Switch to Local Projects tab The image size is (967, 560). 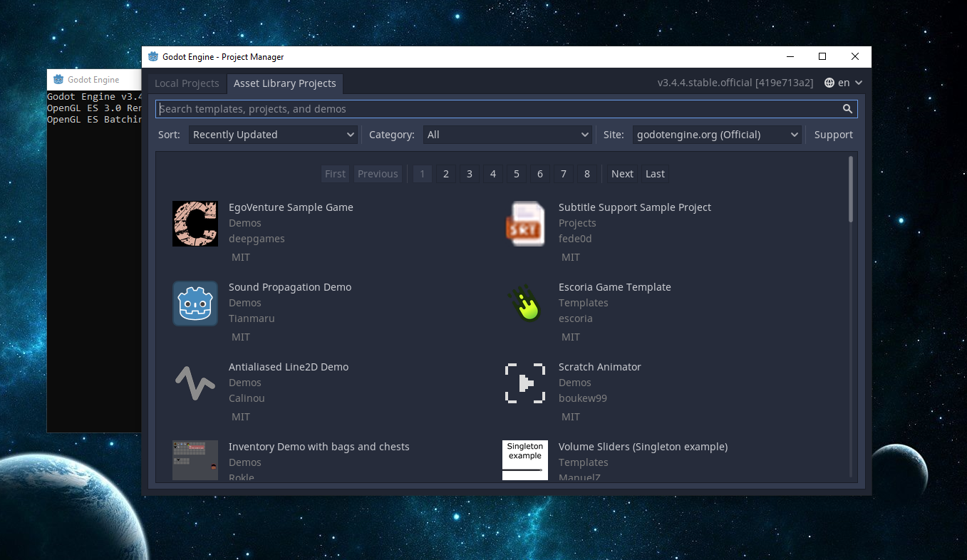[x=187, y=83]
